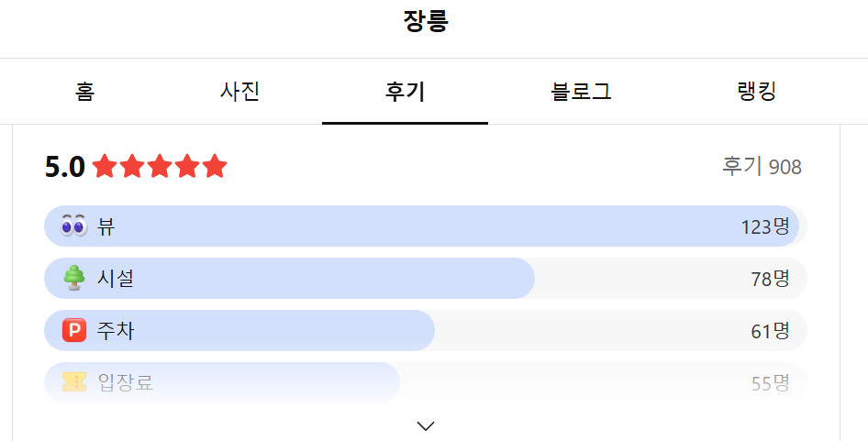The image size is (868, 441).
Task: Click the eyes icon beside 뷰
Action: point(73,226)
